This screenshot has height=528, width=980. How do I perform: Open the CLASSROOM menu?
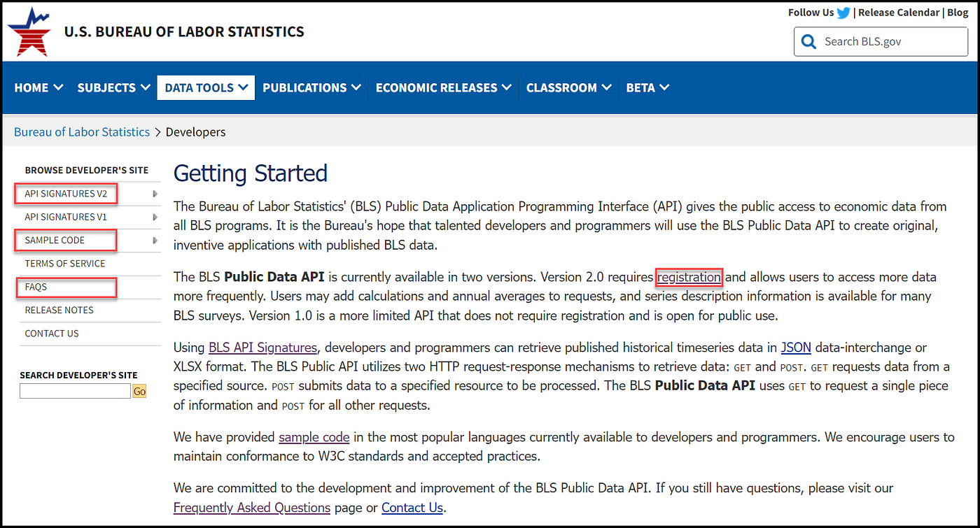[569, 87]
